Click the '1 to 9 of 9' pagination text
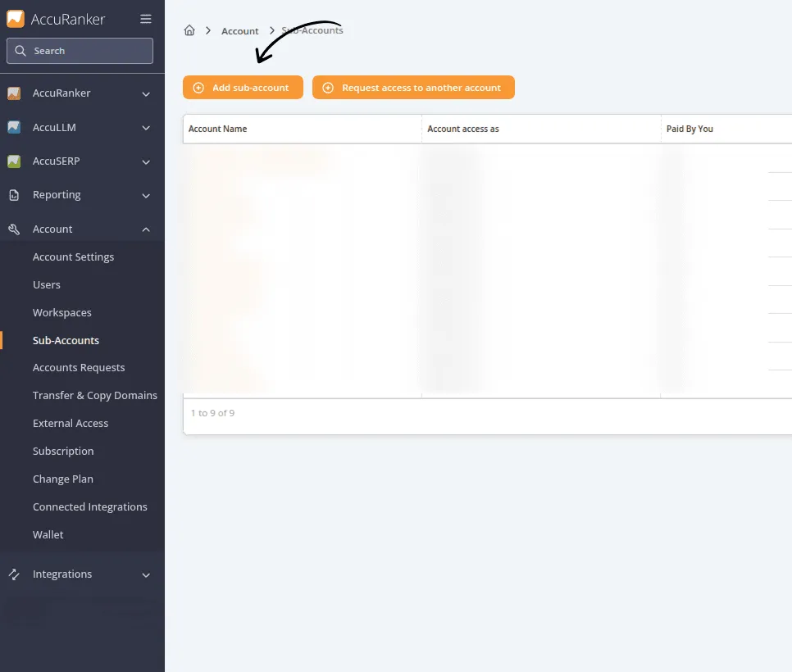Viewport: 792px width, 672px height. click(x=212, y=413)
